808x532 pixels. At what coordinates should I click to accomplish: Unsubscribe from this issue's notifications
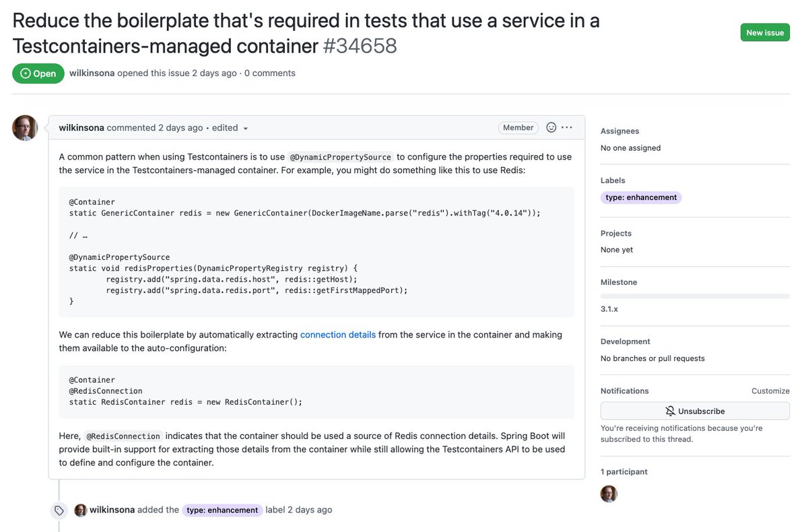(695, 411)
